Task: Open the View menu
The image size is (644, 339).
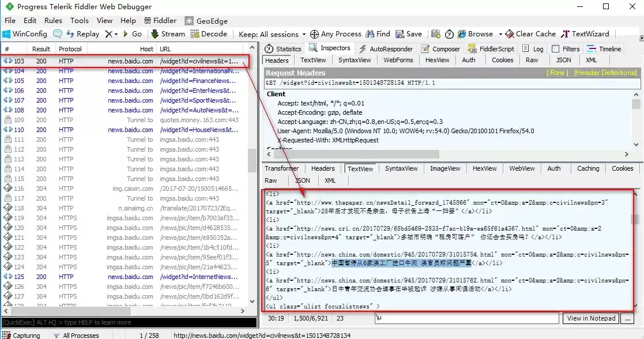Action: click(x=104, y=21)
